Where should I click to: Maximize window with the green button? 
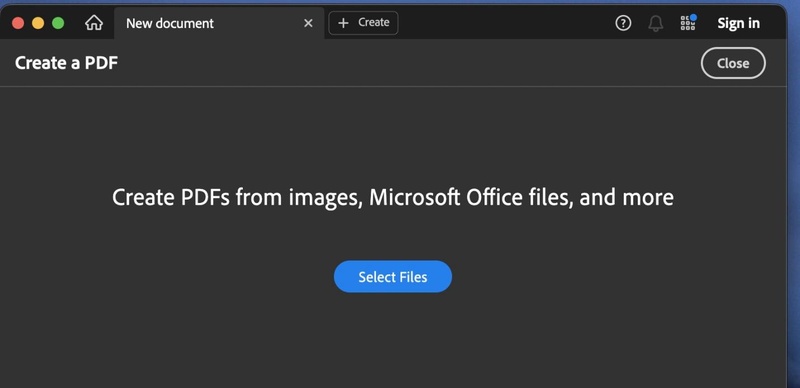pos(58,23)
